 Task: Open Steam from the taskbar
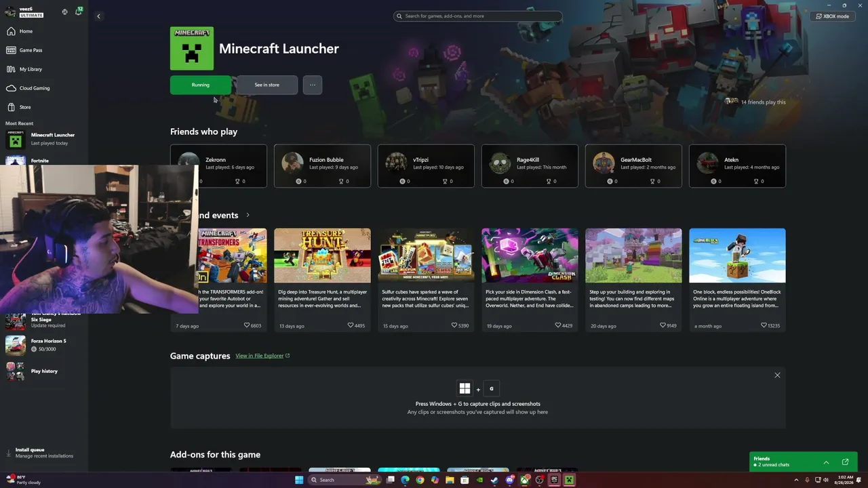495,481
